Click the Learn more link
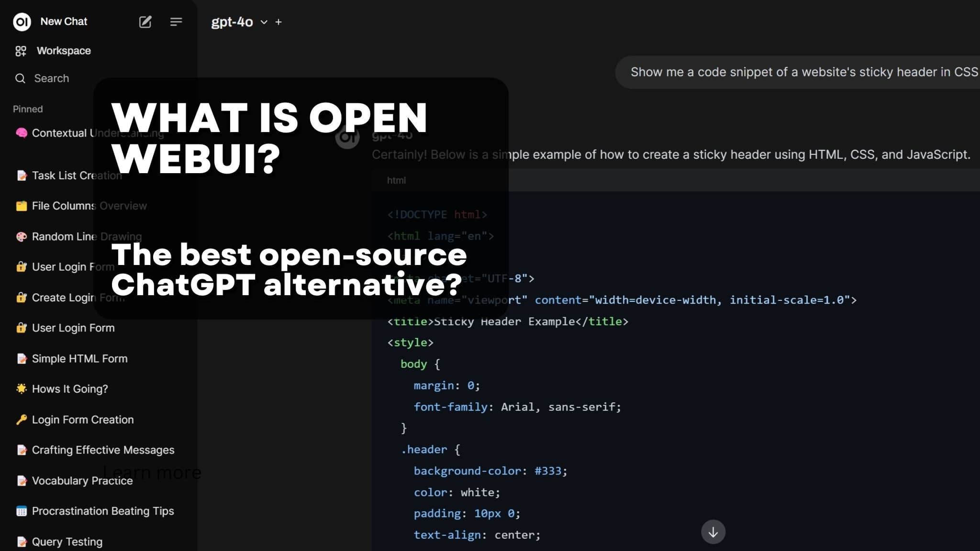The image size is (980, 551). [153, 473]
